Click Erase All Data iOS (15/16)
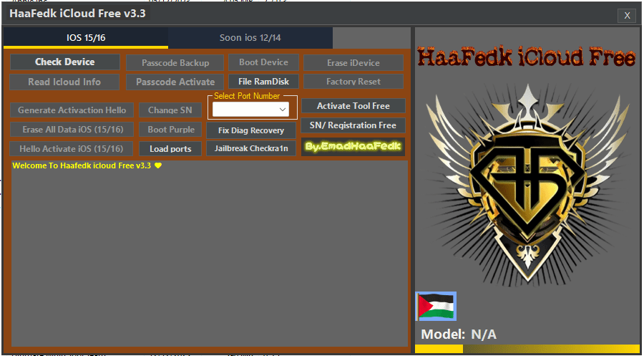The image size is (644, 356). click(x=73, y=130)
